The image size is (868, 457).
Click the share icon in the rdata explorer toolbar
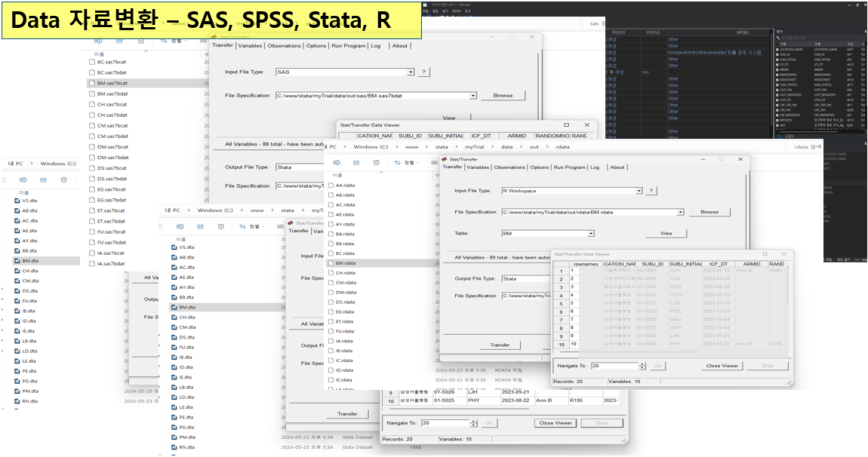click(356, 163)
